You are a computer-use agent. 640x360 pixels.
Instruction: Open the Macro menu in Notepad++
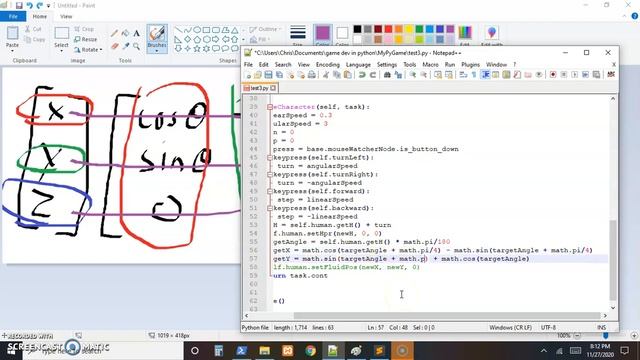tap(430, 64)
